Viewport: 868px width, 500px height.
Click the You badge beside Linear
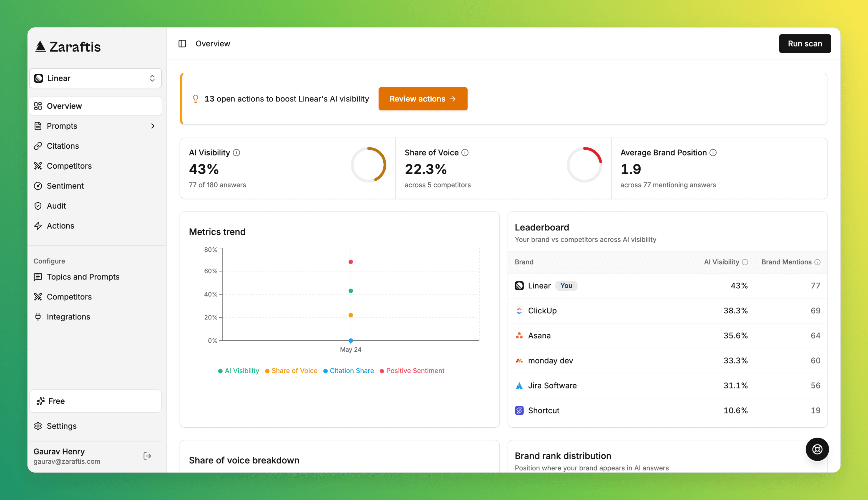(x=566, y=286)
